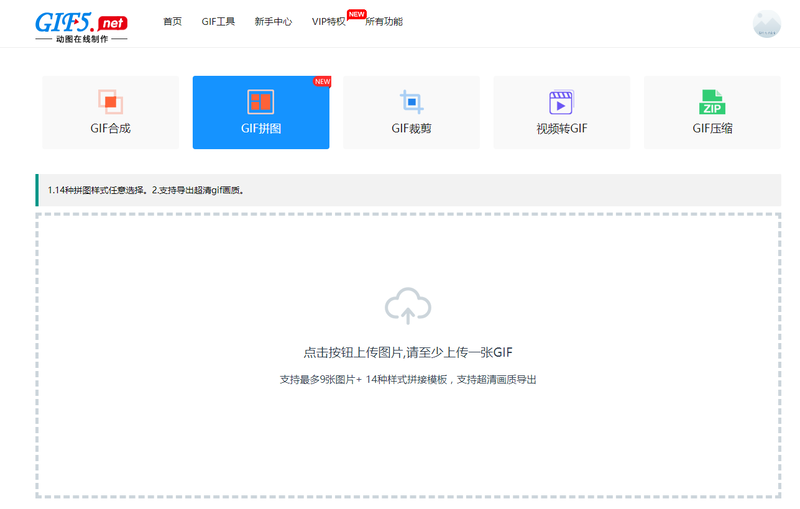This screenshot has width=800, height=509.
Task: Click the 14种拼图样式 tip banner text
Action: coord(146,190)
